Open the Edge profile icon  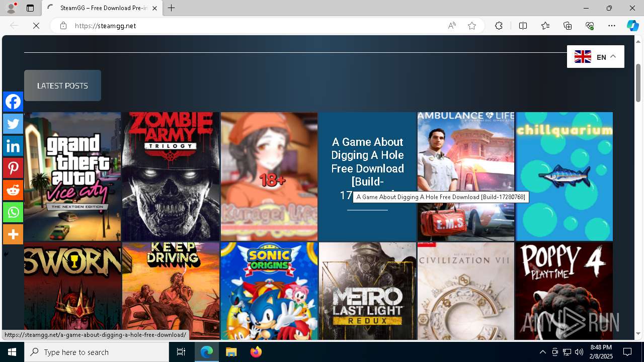click(x=11, y=8)
